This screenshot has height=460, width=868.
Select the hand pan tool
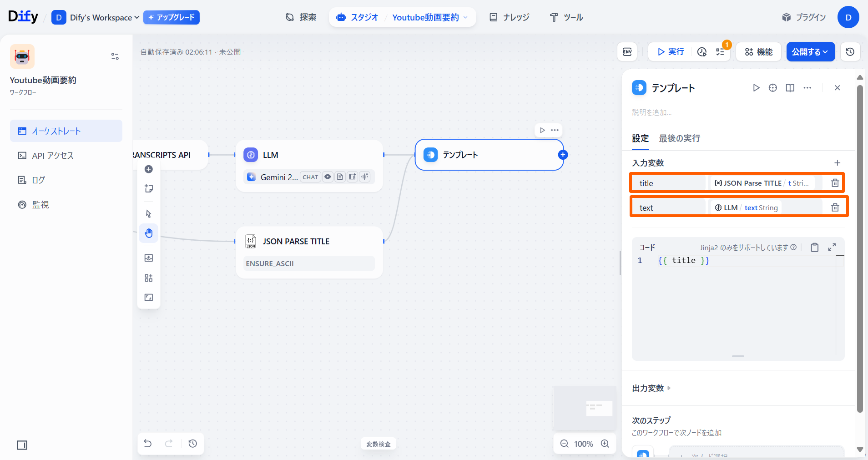coord(149,233)
